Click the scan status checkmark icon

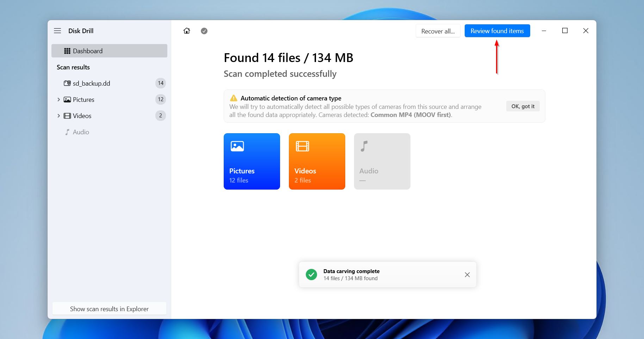tap(204, 31)
